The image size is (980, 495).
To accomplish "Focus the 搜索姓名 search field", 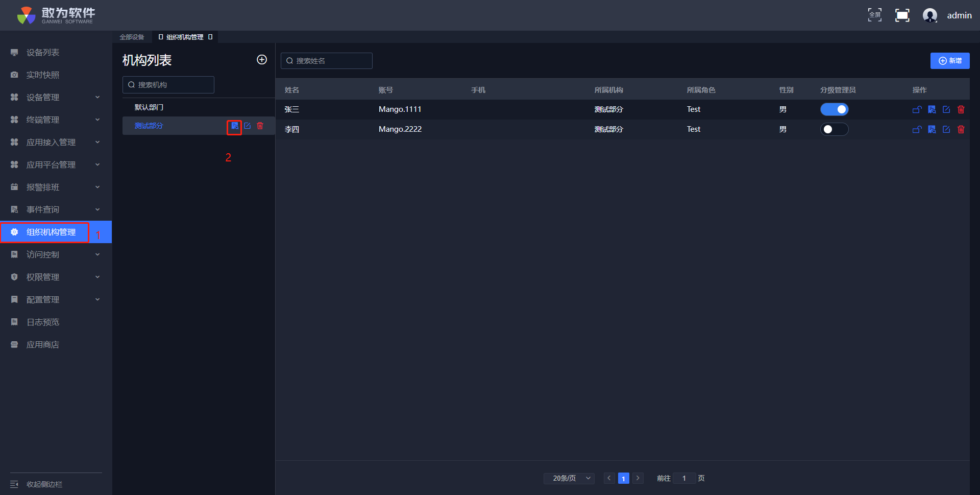I will pyautogui.click(x=327, y=61).
